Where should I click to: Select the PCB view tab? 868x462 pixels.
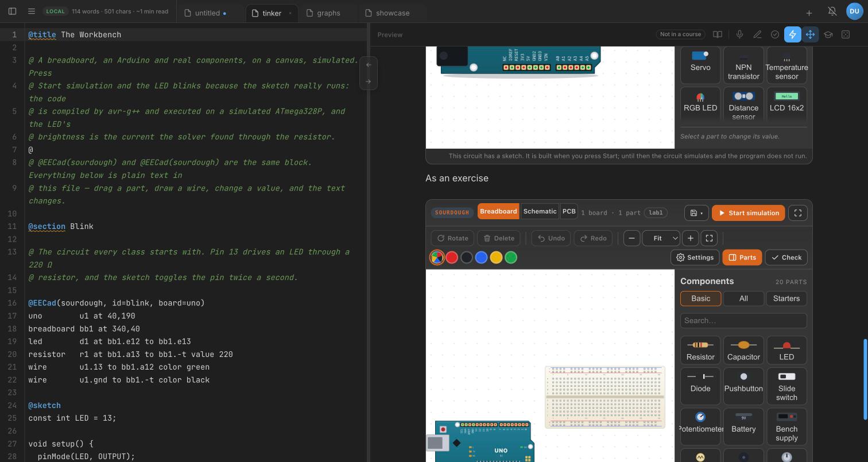(x=569, y=211)
